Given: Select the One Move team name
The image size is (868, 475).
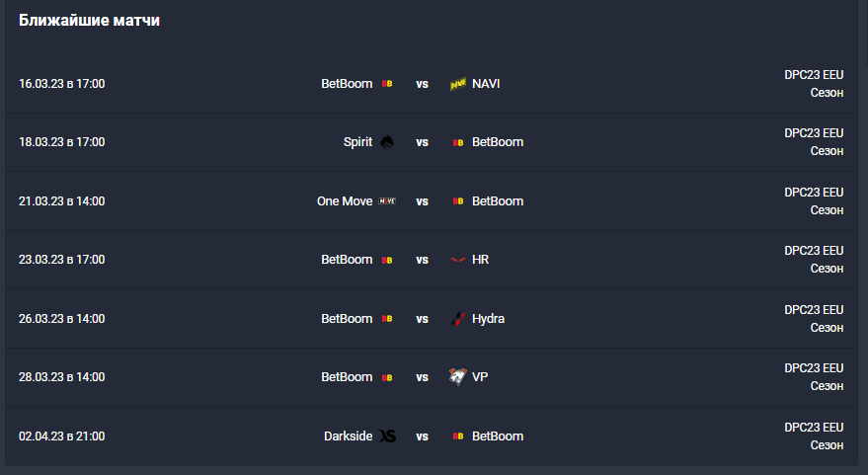Looking at the screenshot, I should 345,201.
